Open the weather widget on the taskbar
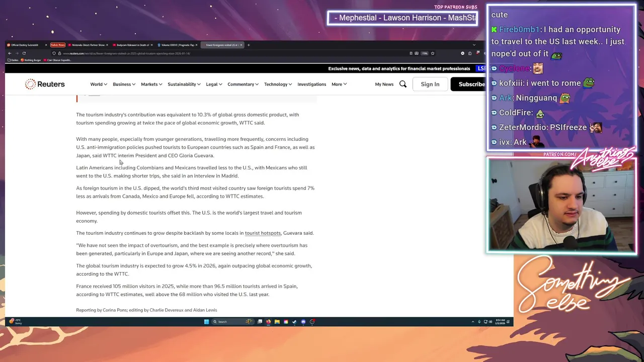Image resolution: width=644 pixels, height=362 pixels. 15,321
